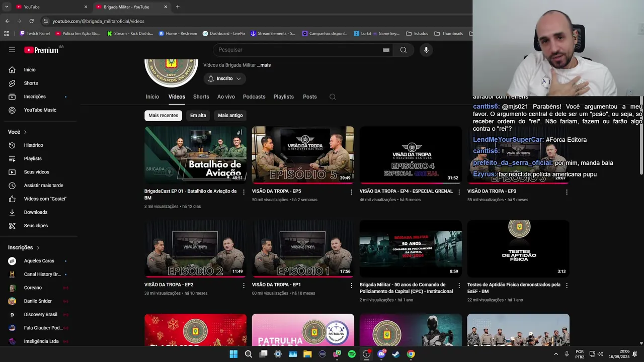The image size is (644, 362).
Task: Open the StreamElements bookmark
Action: pos(273,34)
